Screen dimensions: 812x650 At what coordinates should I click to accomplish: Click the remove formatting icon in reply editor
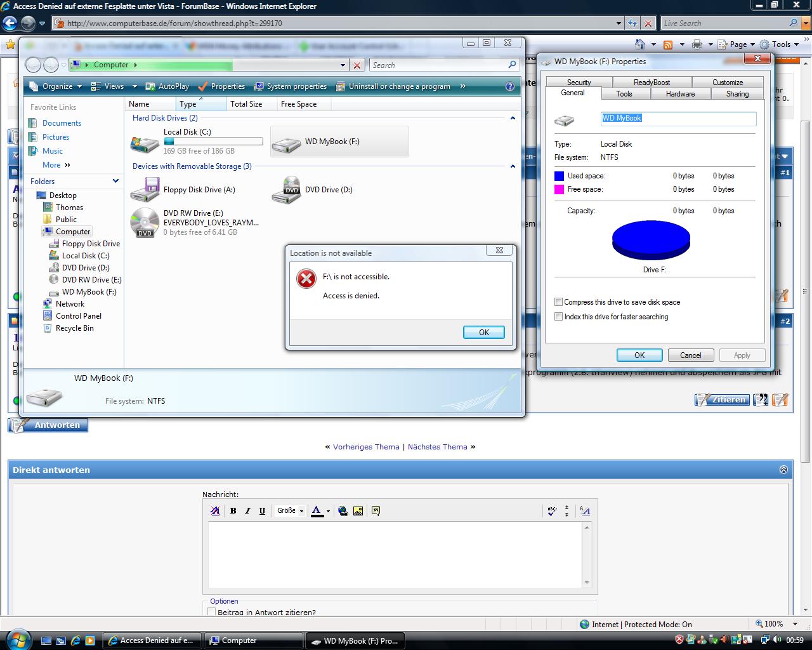[214, 511]
